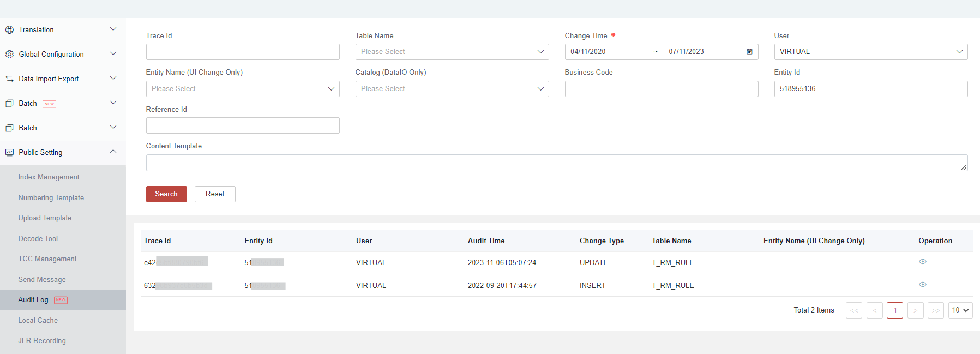This screenshot has width=980, height=354.
Task: Open the Entity Name dropdown filter
Action: [242, 89]
